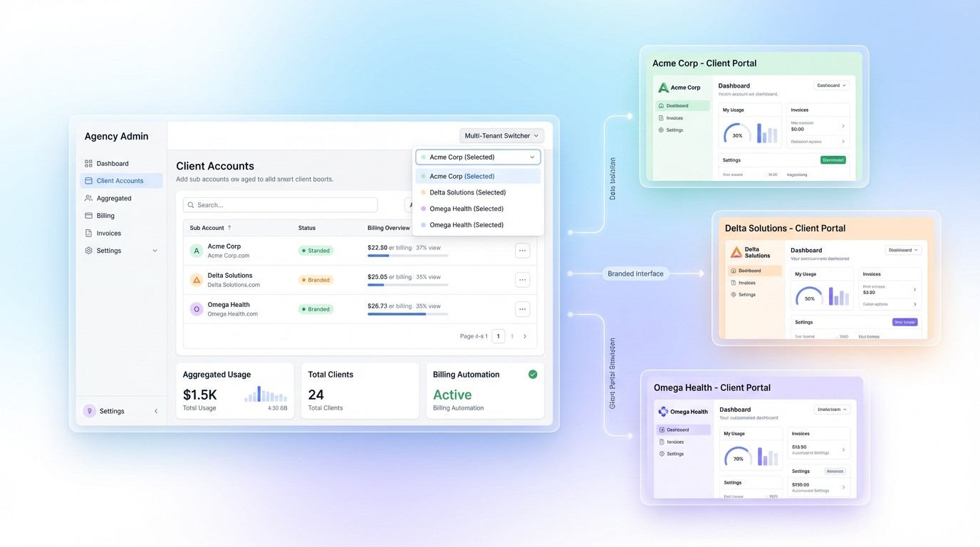Screen dimensions: 980x547
Task: Open the Aggregated view from the sidebar
Action: (115, 197)
